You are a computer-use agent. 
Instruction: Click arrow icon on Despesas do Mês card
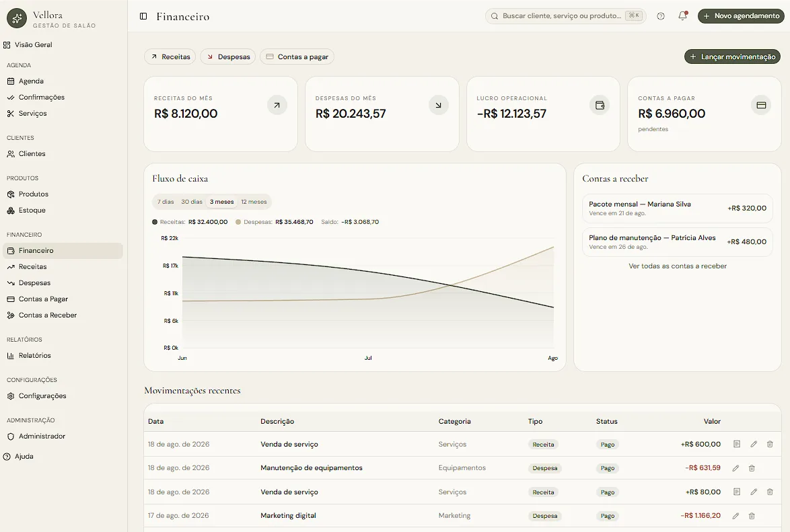(x=438, y=106)
